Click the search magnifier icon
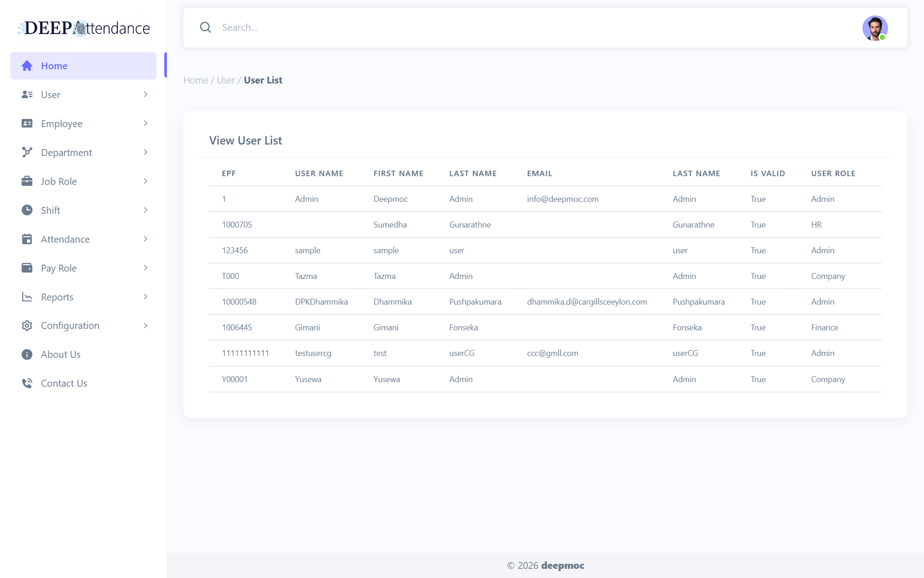924x578 pixels. tap(205, 28)
